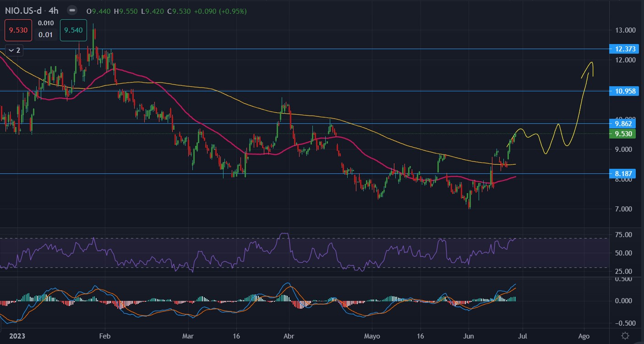Click the change value +0.090 (+0.95%)
644x344 pixels.
point(221,11)
